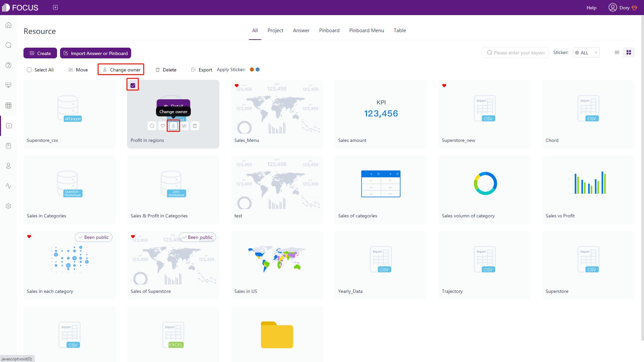Open the Sales in US map card
This screenshot has height=362, width=644.
pos(277,265)
